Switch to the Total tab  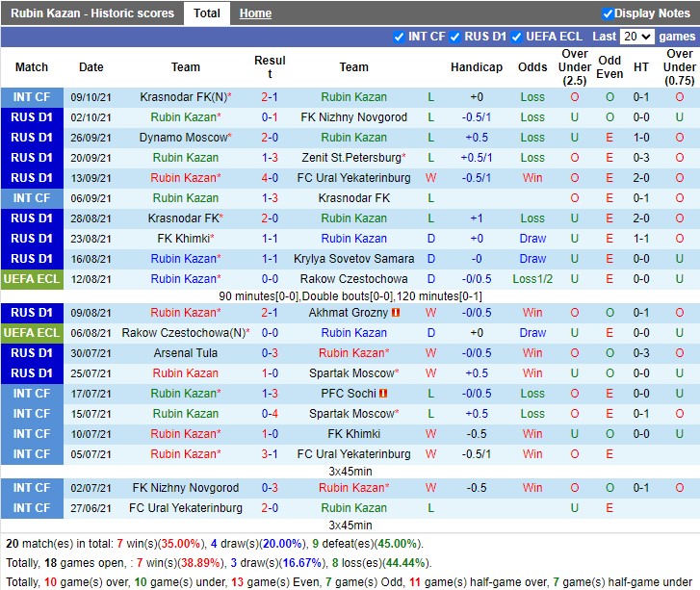pos(206,13)
